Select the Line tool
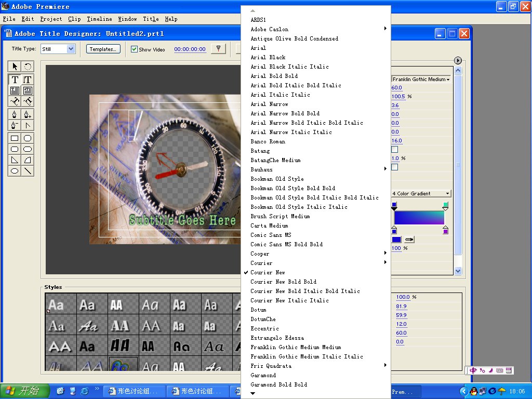Viewport: 532px width, 399px height. pyautogui.click(x=28, y=170)
